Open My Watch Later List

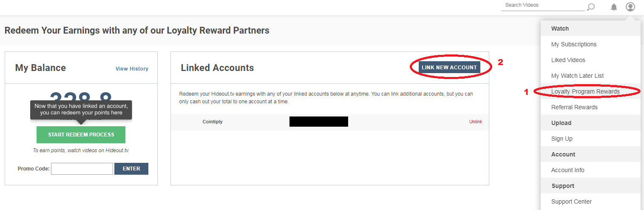(x=577, y=76)
